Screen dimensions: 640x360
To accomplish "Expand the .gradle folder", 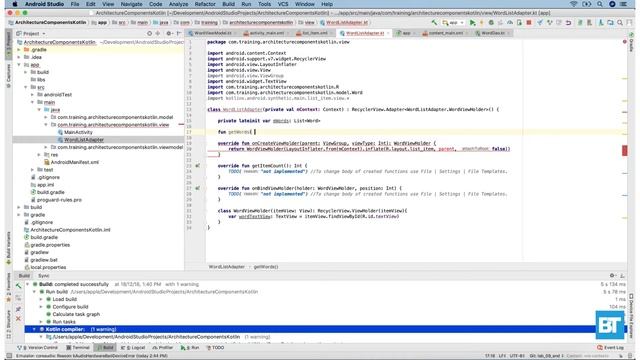I will tap(19, 50).
